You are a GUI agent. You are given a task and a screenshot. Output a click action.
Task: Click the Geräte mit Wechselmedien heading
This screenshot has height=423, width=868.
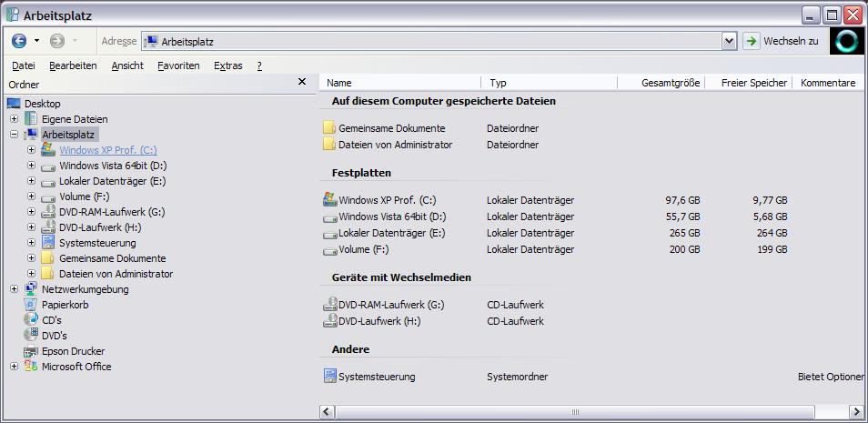[401, 277]
